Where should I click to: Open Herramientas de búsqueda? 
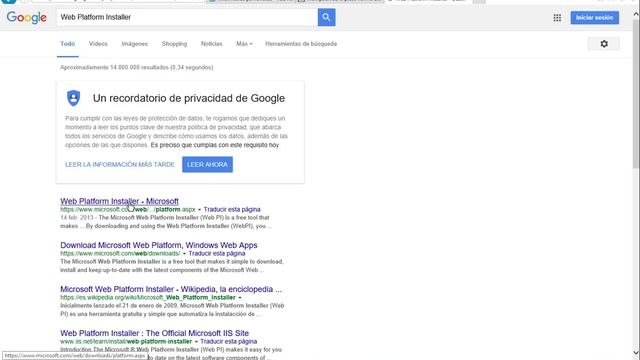point(301,44)
